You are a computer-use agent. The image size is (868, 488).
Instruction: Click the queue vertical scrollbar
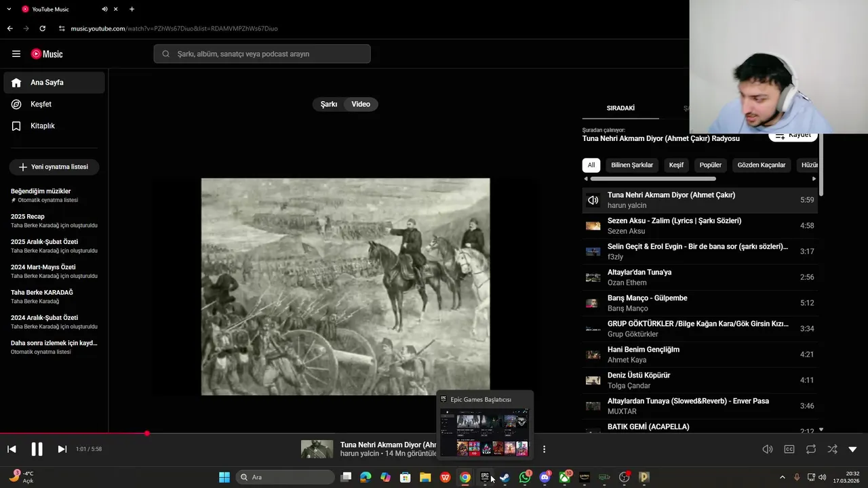(821, 165)
